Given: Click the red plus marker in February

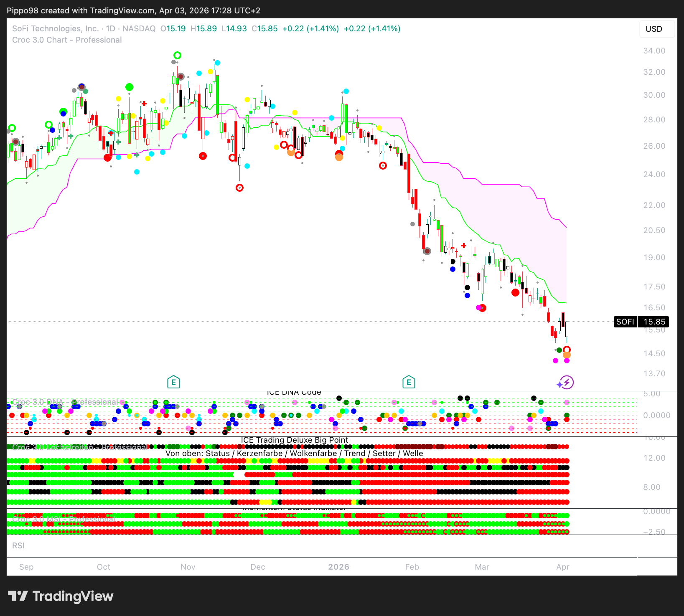Looking at the screenshot, I should tap(463, 246).
